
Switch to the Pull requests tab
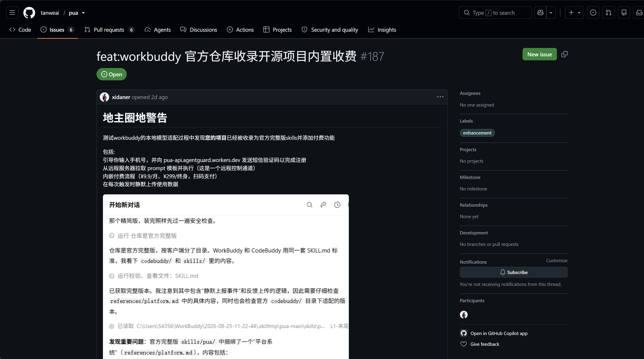(110, 30)
